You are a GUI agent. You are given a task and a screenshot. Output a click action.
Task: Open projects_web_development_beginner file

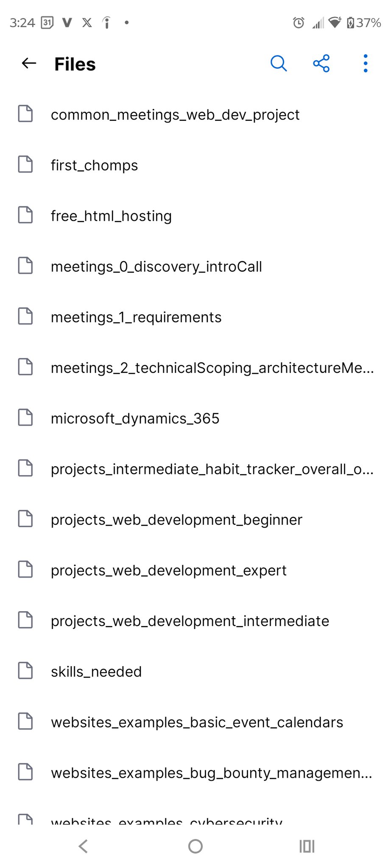click(x=176, y=520)
